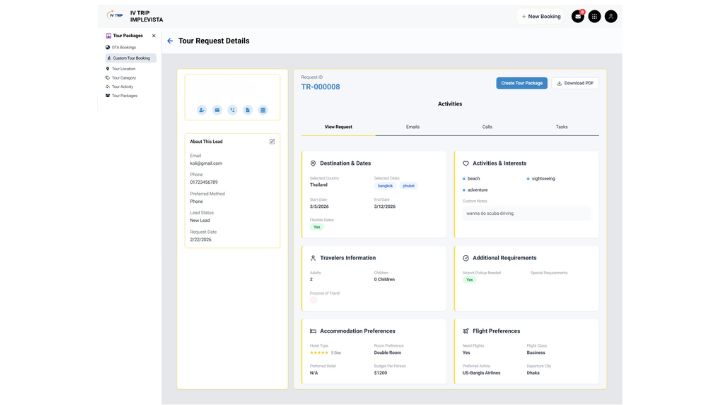Select Tour Location in the sidebar
Viewport: 720px width, 405px height.
click(x=124, y=69)
